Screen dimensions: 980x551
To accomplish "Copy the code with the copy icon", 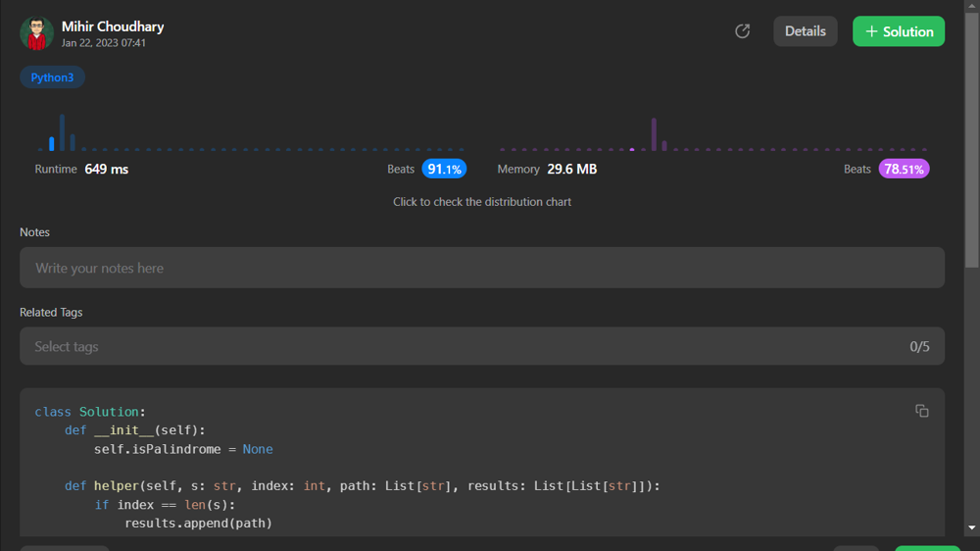I will coord(921,411).
